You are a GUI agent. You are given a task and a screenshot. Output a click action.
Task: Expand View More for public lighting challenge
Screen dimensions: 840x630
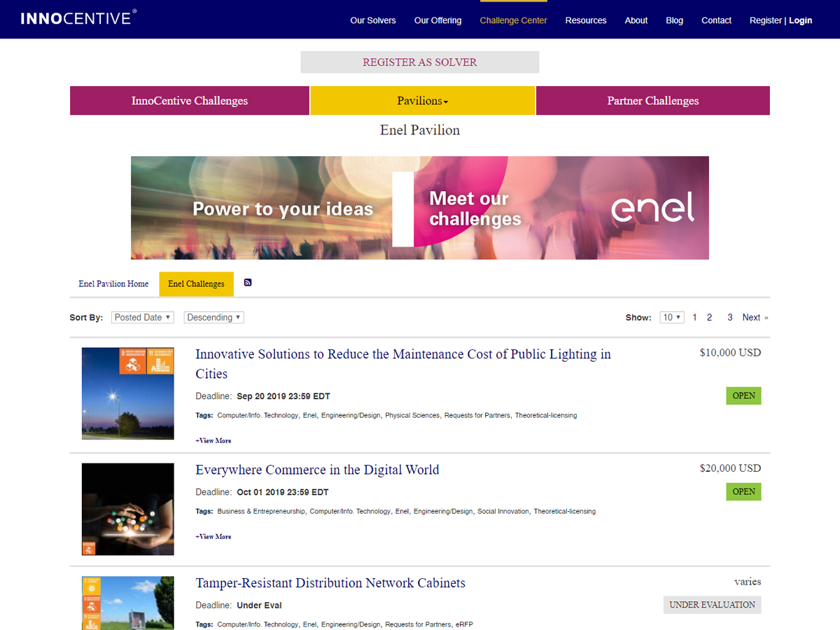(x=213, y=441)
